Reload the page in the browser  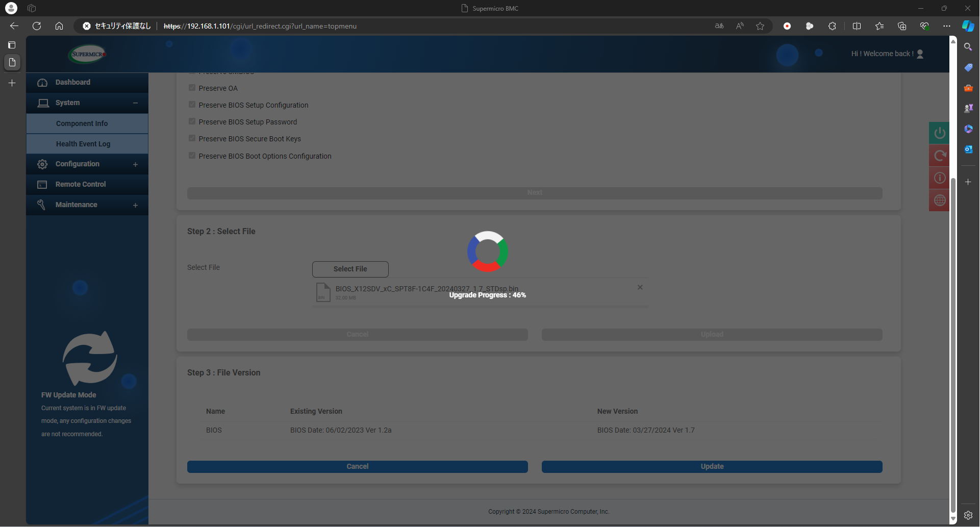pyautogui.click(x=37, y=26)
